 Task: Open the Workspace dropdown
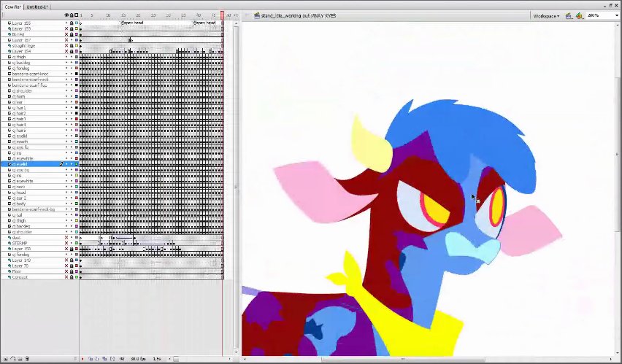546,16
